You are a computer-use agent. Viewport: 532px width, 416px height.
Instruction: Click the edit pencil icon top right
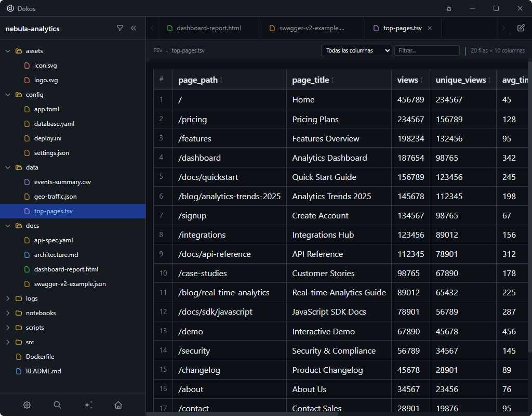521,28
